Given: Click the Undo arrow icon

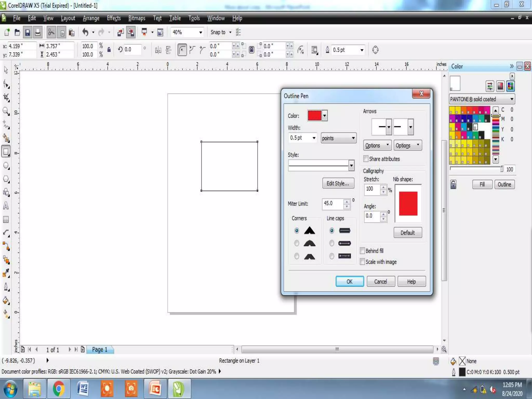Looking at the screenshot, I should (x=85, y=32).
